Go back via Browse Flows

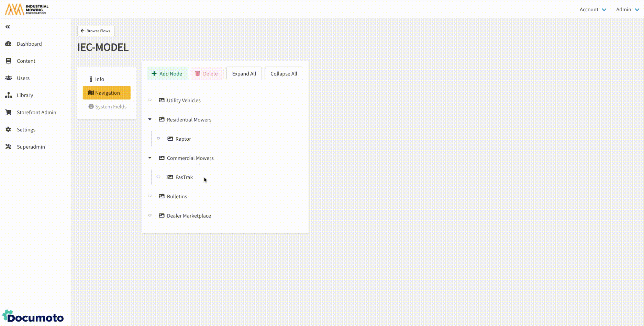pyautogui.click(x=96, y=31)
